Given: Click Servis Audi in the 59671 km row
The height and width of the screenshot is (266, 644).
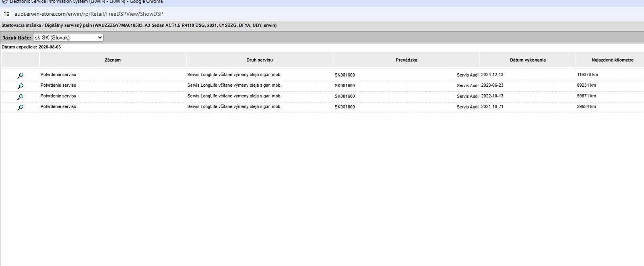Looking at the screenshot, I should click(x=468, y=96).
